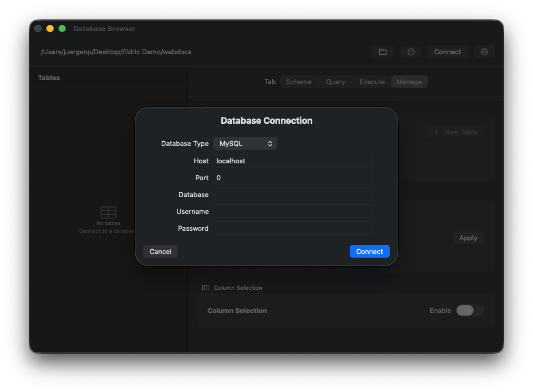Click the MySQL dropdown chevron arrows
The image size is (533, 392).
[x=271, y=143]
